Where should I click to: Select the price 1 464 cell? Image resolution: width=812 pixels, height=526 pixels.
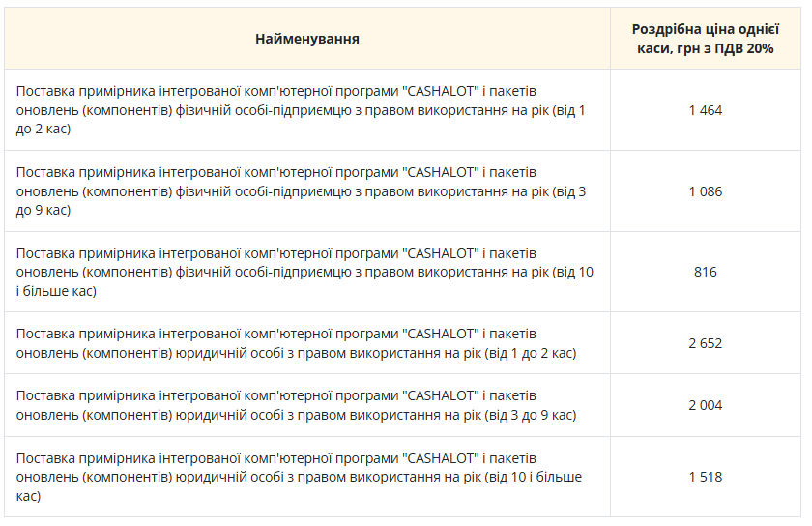pos(705,110)
